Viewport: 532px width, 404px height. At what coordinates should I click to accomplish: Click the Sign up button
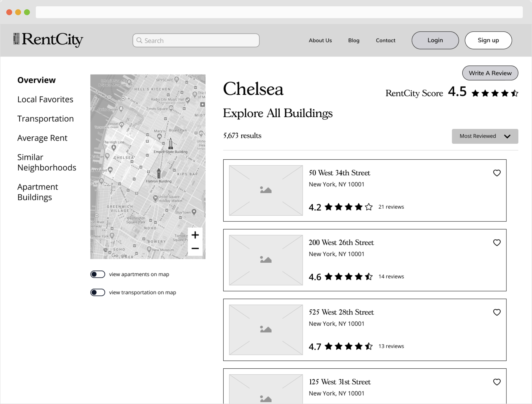click(488, 40)
